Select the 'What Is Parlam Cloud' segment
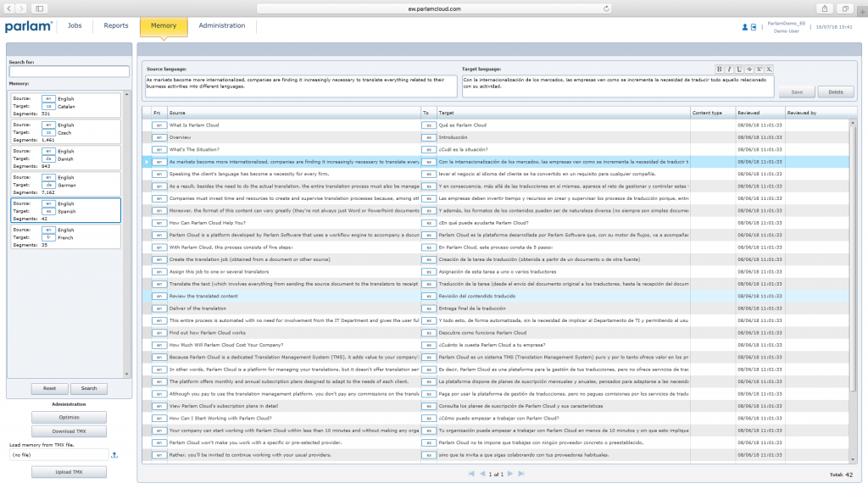 [x=495, y=125]
